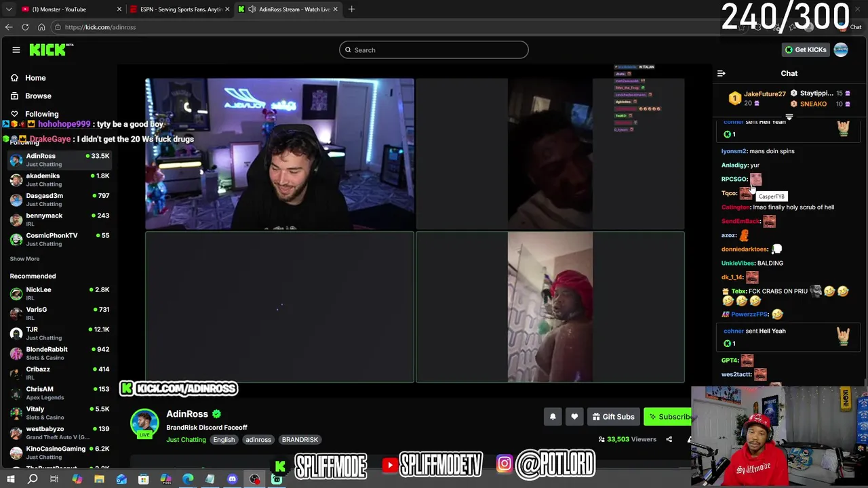Screen dimensions: 868x488
Task: Close the ESPN tab
Action: point(227,9)
